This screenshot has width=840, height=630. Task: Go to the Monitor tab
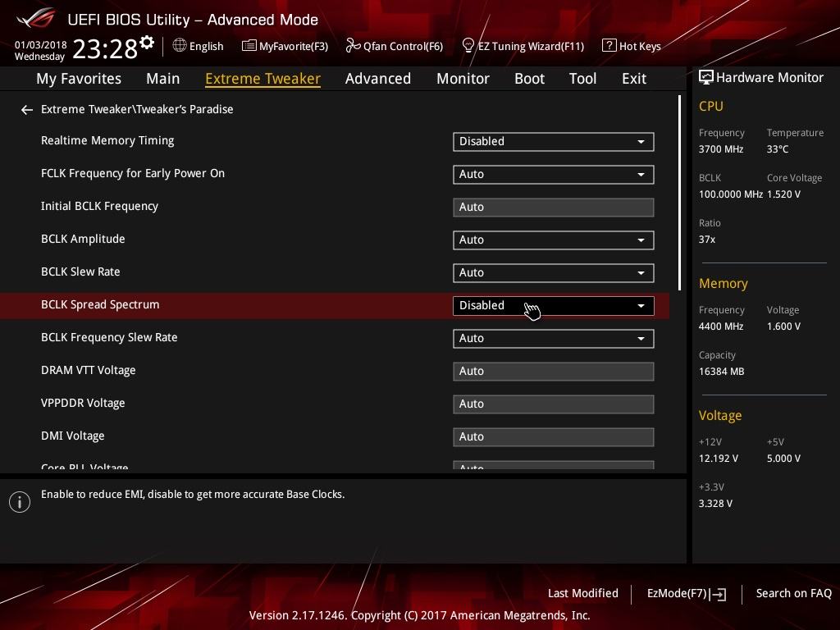tap(463, 79)
